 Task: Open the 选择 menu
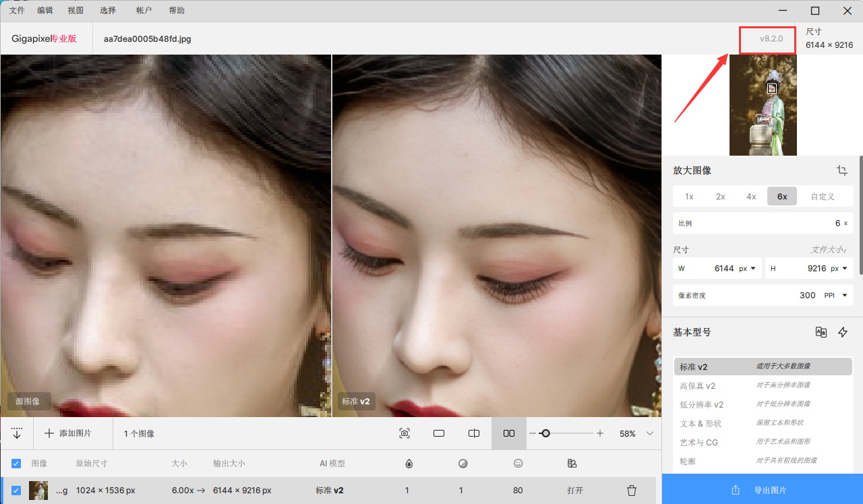tap(107, 11)
